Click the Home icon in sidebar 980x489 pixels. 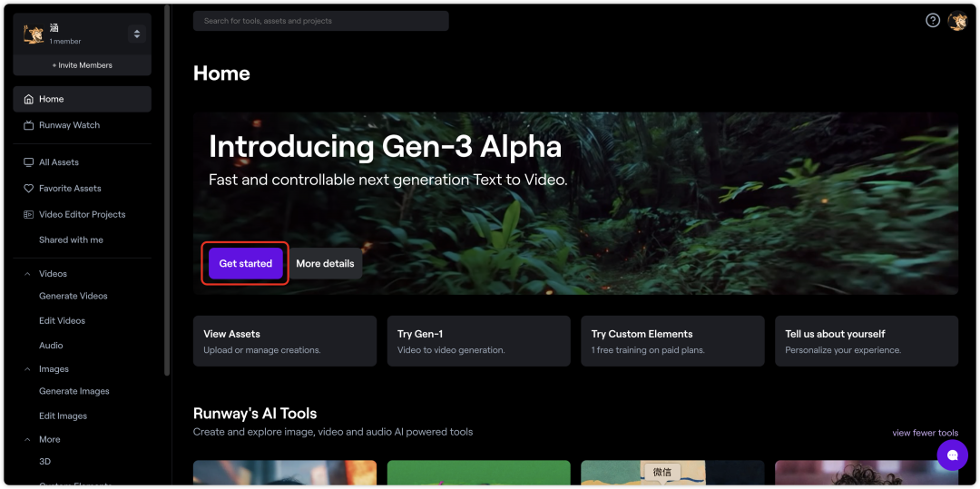pos(29,99)
